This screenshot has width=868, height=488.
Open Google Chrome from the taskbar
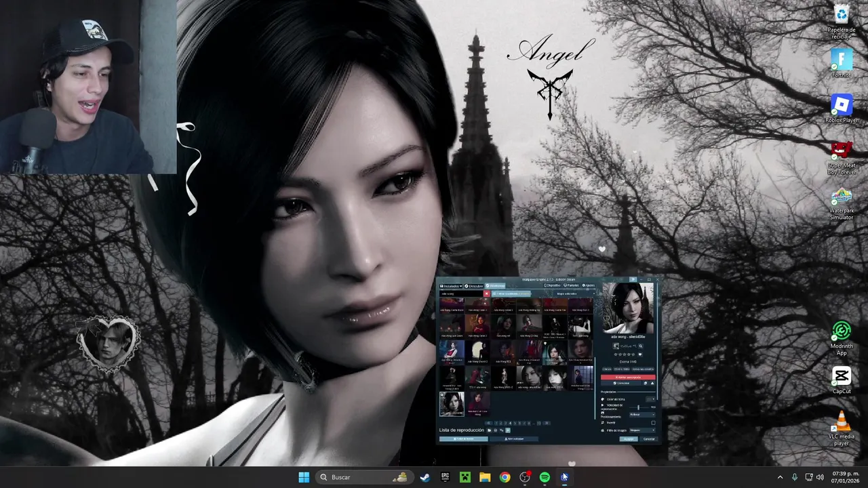click(x=505, y=477)
